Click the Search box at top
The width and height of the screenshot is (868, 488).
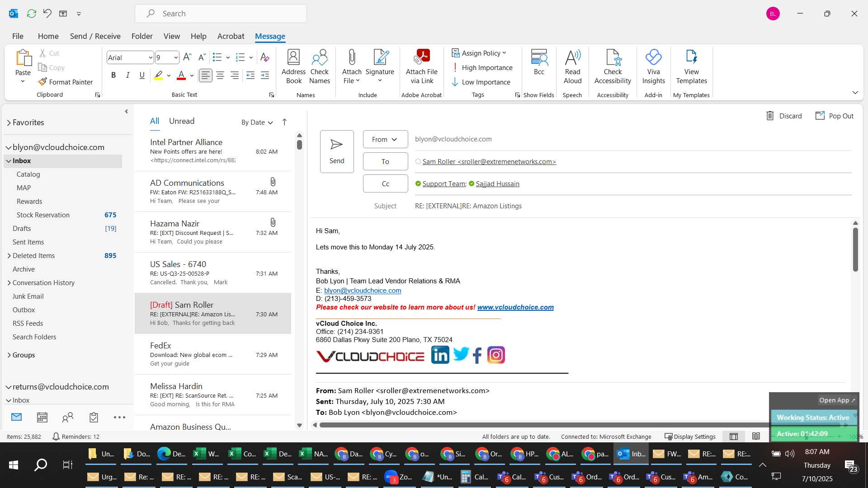point(221,14)
